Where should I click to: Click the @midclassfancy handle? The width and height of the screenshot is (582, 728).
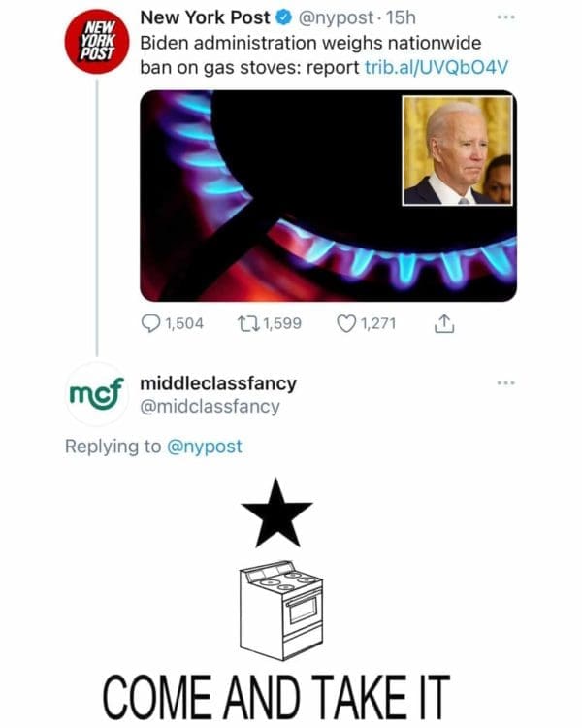coord(210,406)
